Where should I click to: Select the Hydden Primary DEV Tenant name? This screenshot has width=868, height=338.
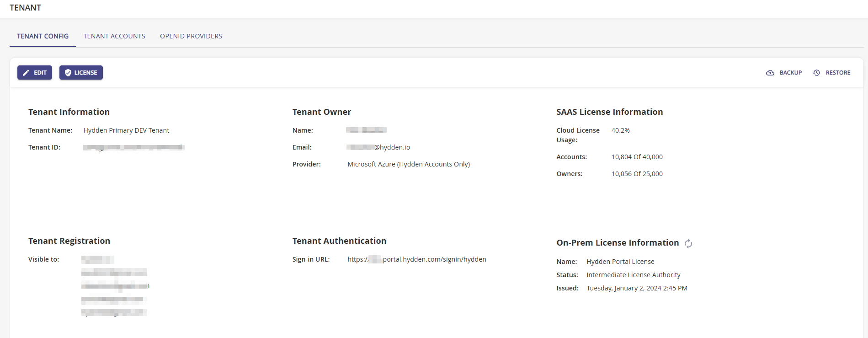click(126, 130)
